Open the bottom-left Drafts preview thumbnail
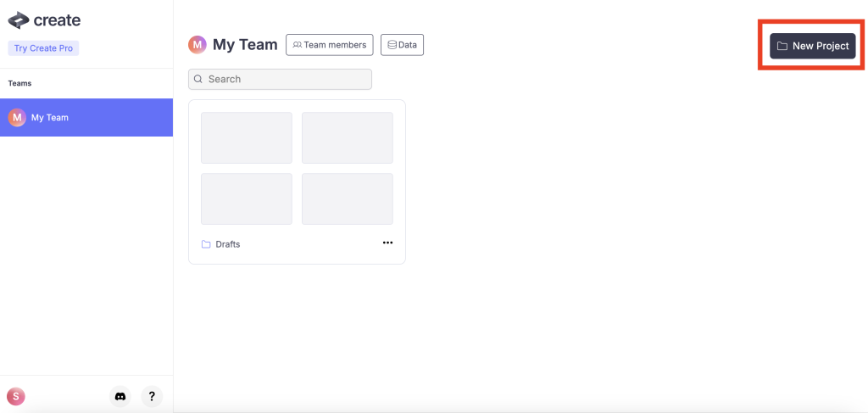 click(246, 199)
